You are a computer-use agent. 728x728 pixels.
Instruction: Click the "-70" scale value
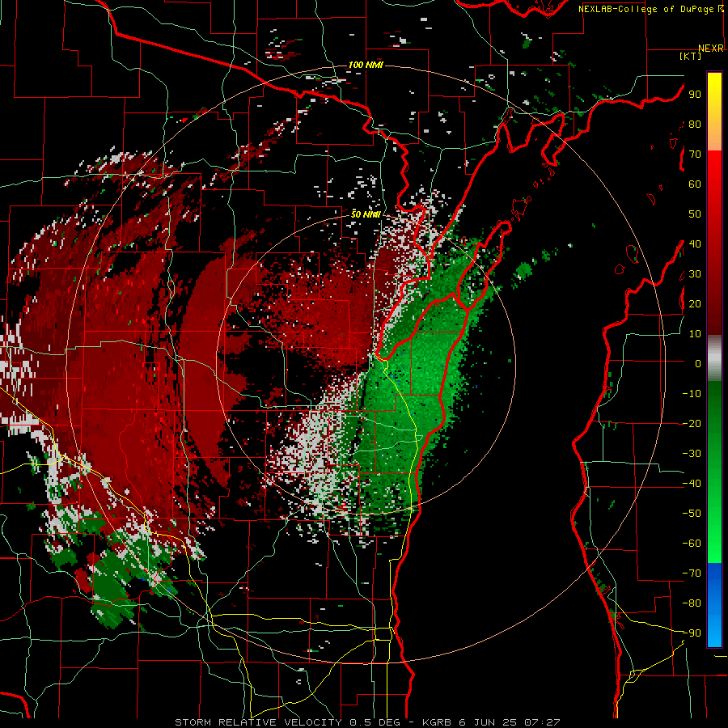coord(692,573)
